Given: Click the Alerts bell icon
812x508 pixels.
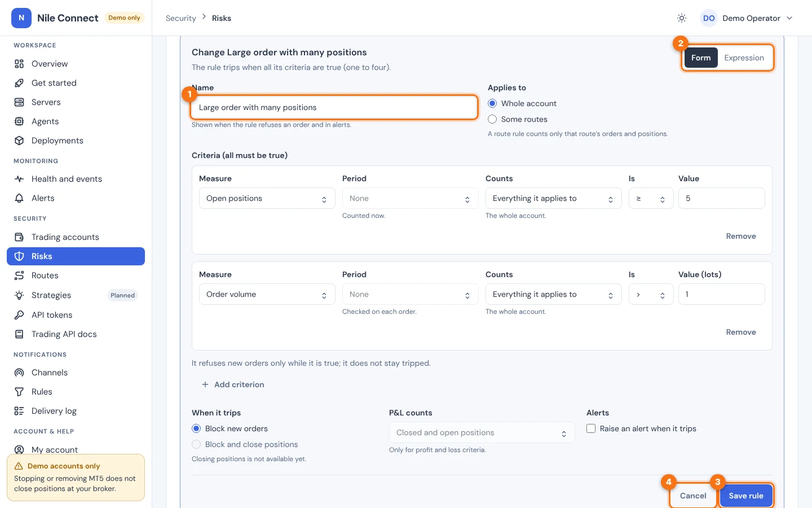Looking at the screenshot, I should click(19, 198).
